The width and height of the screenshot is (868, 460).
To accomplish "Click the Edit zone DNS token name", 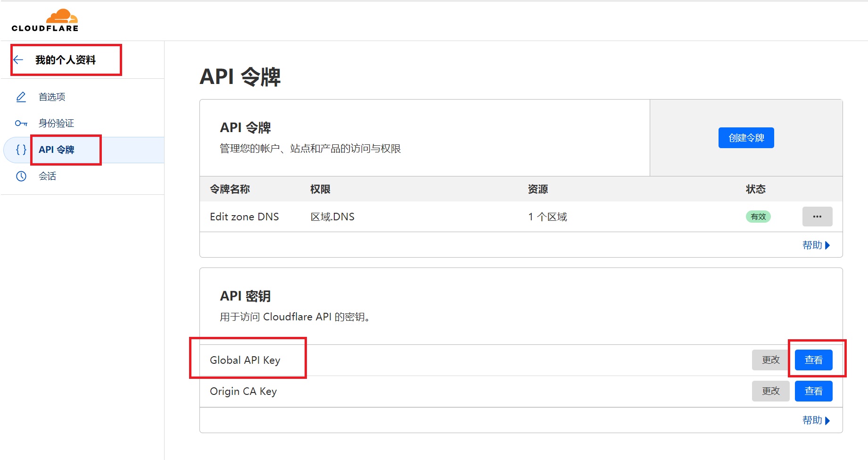I will (x=244, y=217).
